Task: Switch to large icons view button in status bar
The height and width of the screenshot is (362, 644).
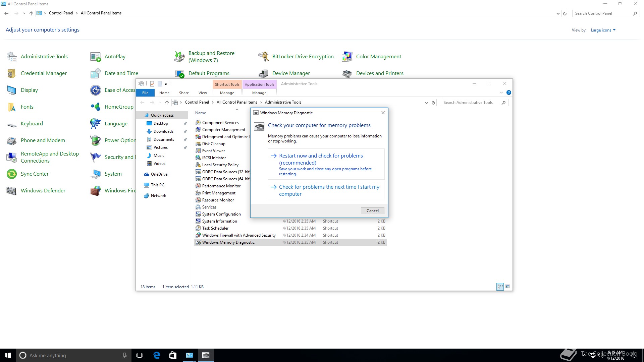Action: (x=507, y=287)
